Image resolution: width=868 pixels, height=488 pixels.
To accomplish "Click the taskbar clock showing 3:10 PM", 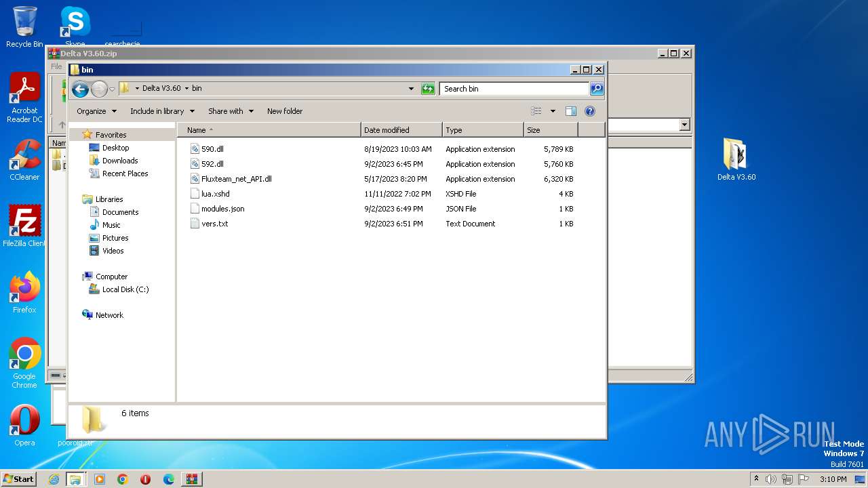I will point(833,479).
